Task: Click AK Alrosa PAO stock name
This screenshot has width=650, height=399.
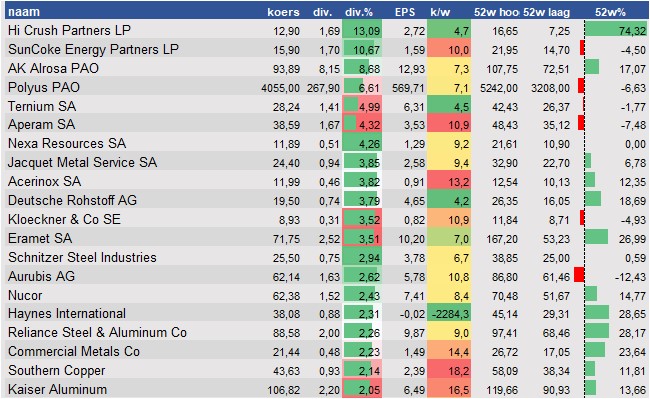Action: pyautogui.click(x=53, y=68)
